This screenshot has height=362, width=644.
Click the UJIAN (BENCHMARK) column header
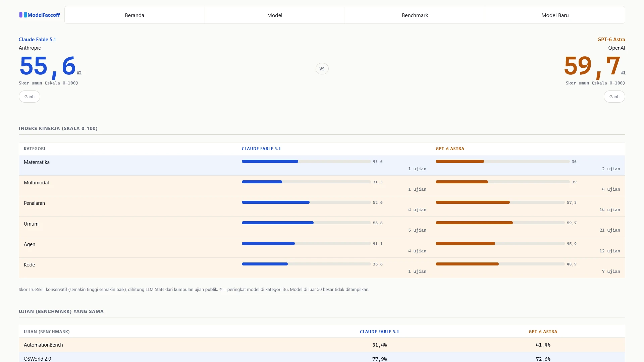pyautogui.click(x=47, y=332)
